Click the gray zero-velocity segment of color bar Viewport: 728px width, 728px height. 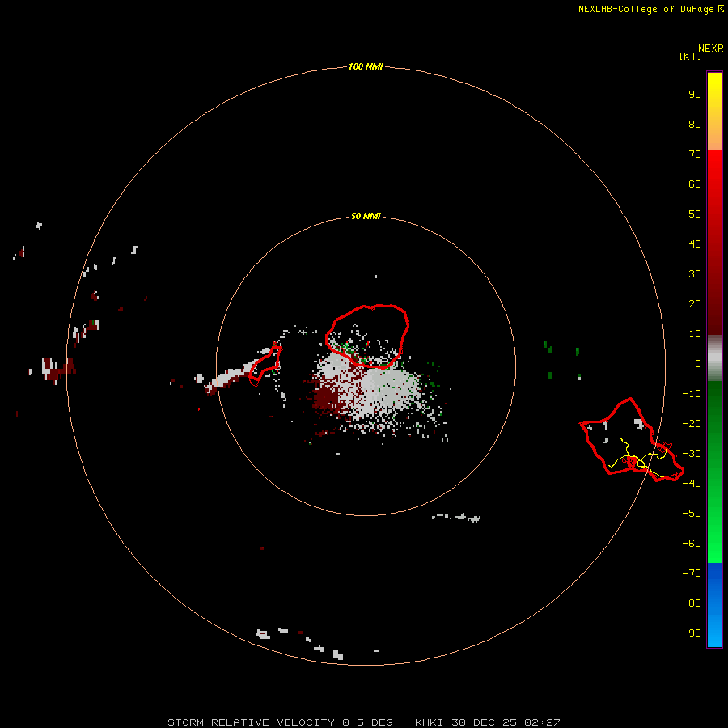tap(714, 358)
